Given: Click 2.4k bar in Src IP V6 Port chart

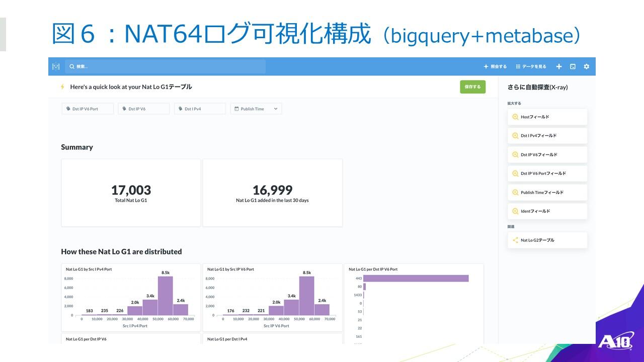Looking at the screenshot, I should point(321,310).
